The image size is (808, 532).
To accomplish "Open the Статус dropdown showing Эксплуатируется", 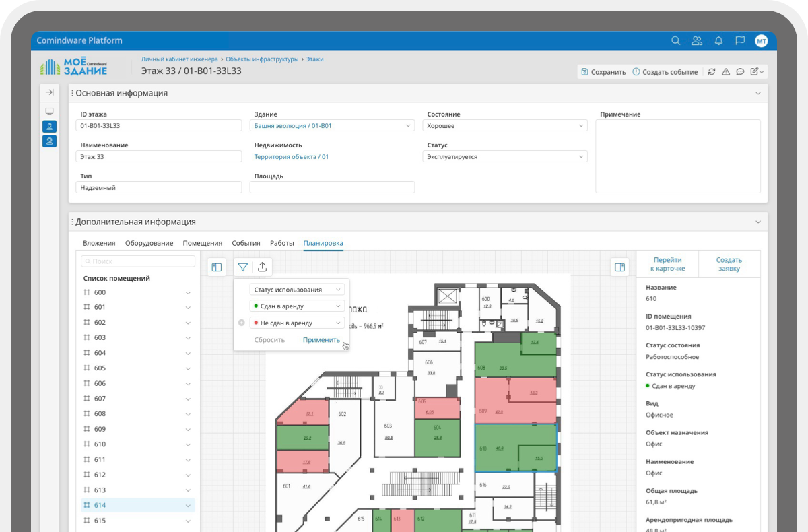I will point(505,157).
